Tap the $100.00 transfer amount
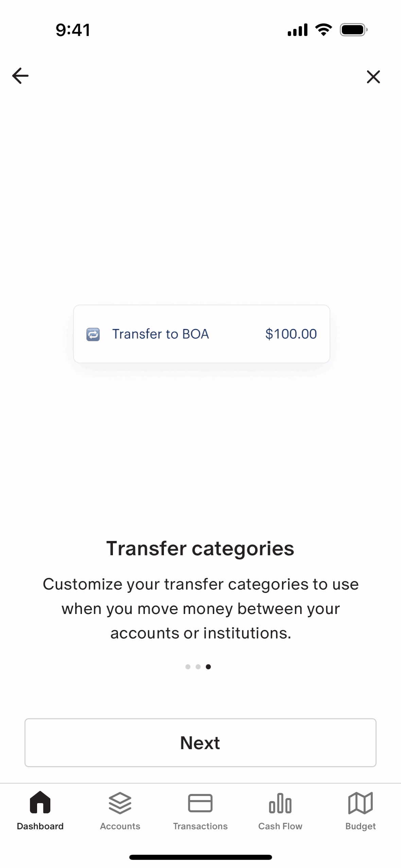Screen dimensions: 401x868 [291, 334]
